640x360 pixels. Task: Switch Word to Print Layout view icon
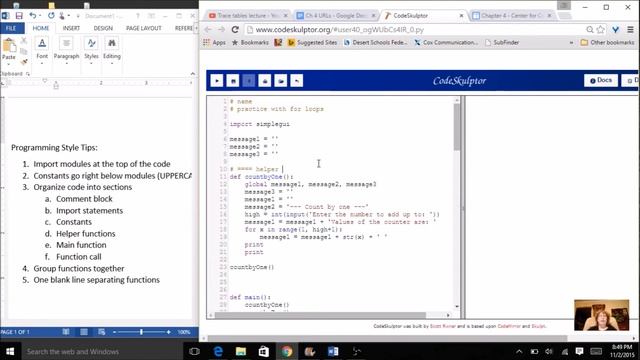click(84, 332)
